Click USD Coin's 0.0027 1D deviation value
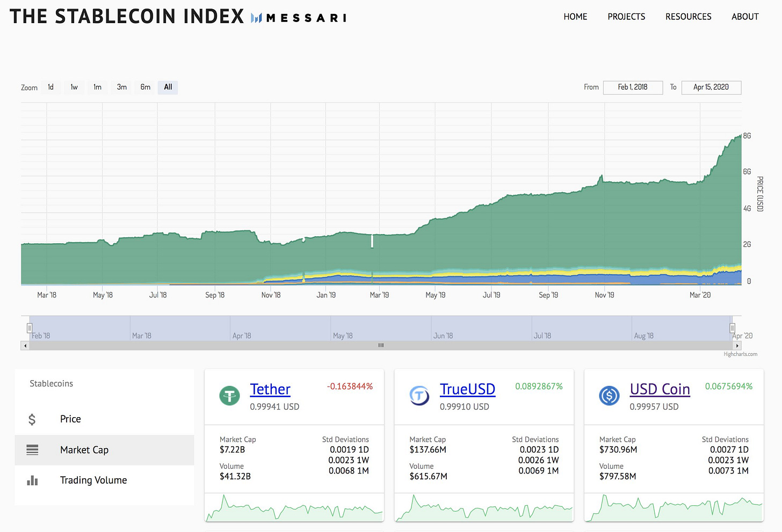The height and width of the screenshot is (532, 782). (x=729, y=450)
